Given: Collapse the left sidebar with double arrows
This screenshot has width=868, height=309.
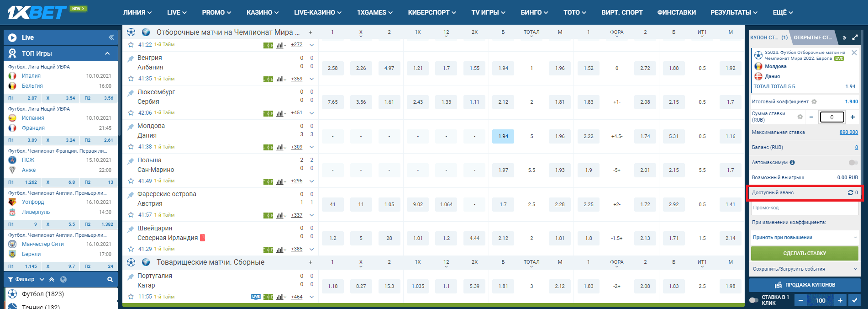Looking at the screenshot, I should (x=111, y=37).
